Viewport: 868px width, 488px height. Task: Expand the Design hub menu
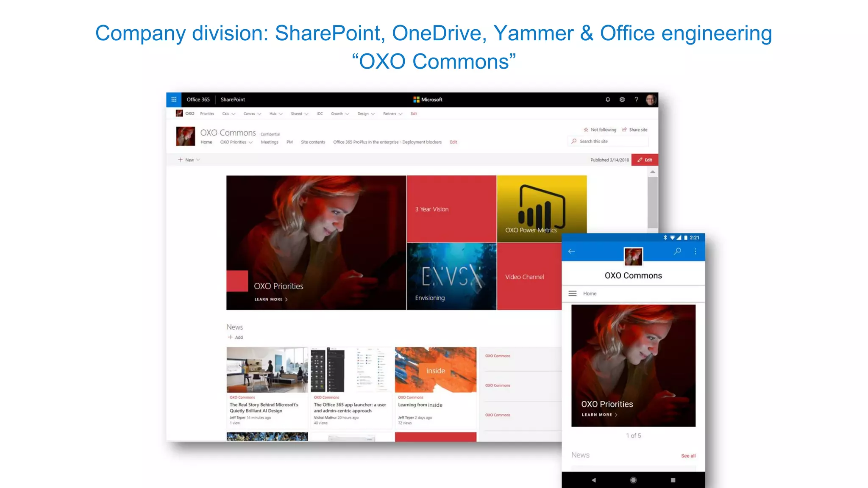[x=366, y=114]
